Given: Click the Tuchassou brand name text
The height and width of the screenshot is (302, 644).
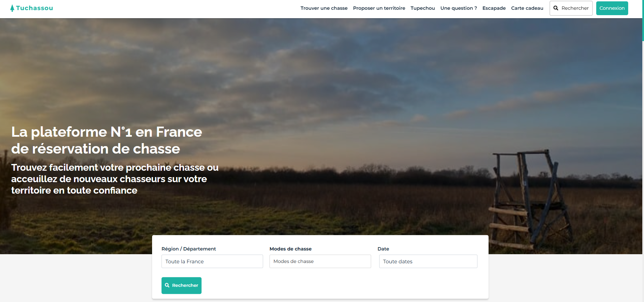Looking at the screenshot, I should coord(35,8).
